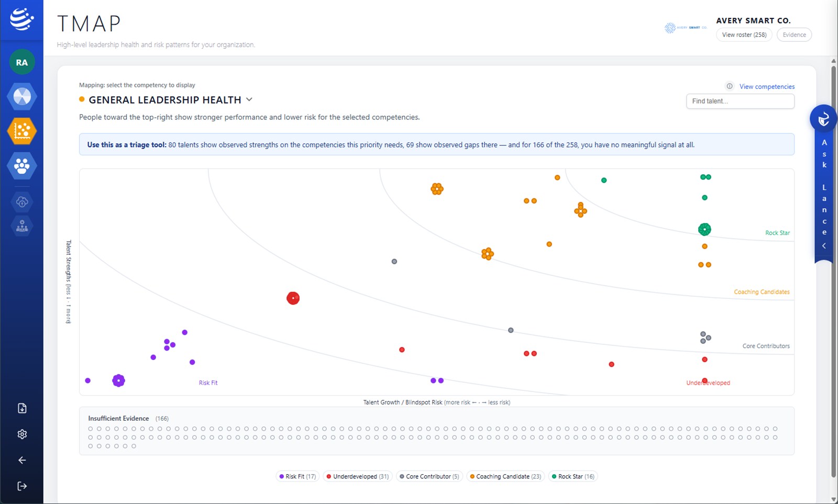Toggle the Rock Star (16) legend filter
Image resolution: width=838 pixels, height=504 pixels.
click(573, 476)
